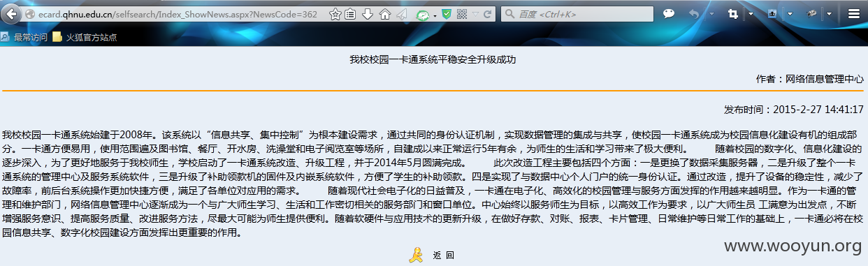Click the paper plane send icon
The image size is (868, 266).
point(401,14)
